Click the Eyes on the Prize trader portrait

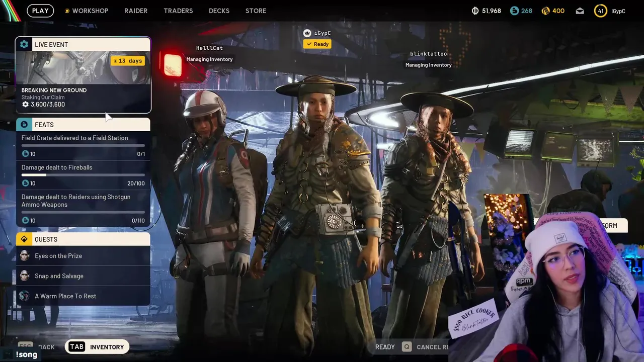coord(24,256)
